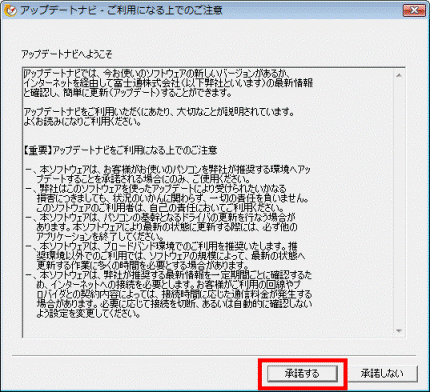Click the アップデートナビへようこそ heading text
The image size is (430, 392).
[x=67, y=54]
